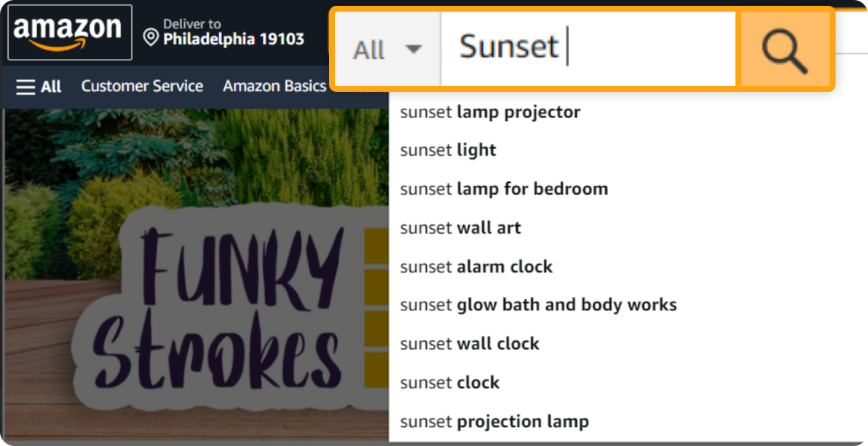Click the magnifying glass search icon
Image resolution: width=868 pixels, height=446 pixels.
pos(784,48)
